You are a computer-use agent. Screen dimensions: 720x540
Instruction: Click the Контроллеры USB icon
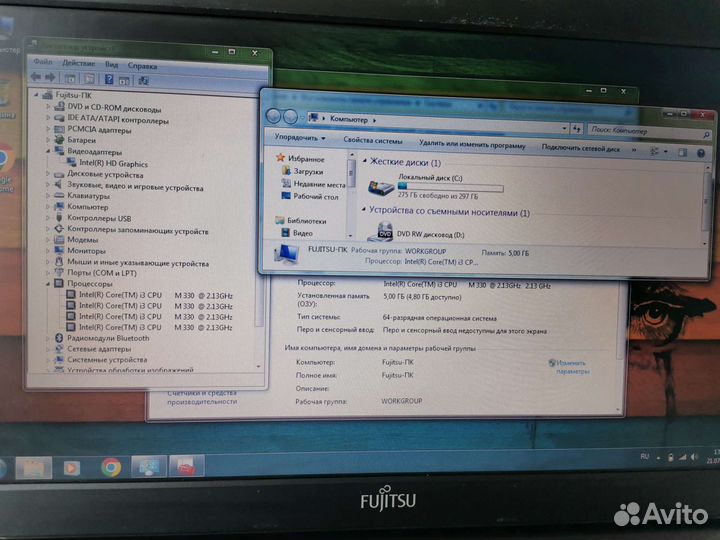click(59, 217)
